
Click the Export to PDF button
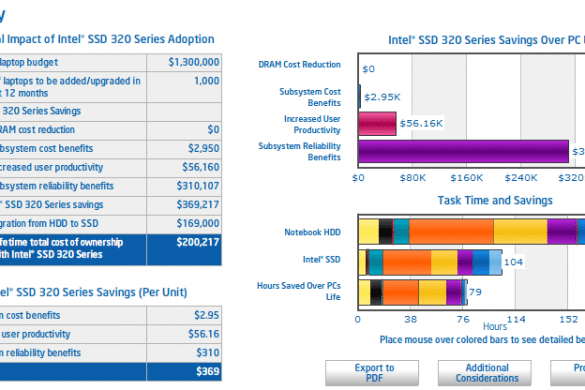372,373
